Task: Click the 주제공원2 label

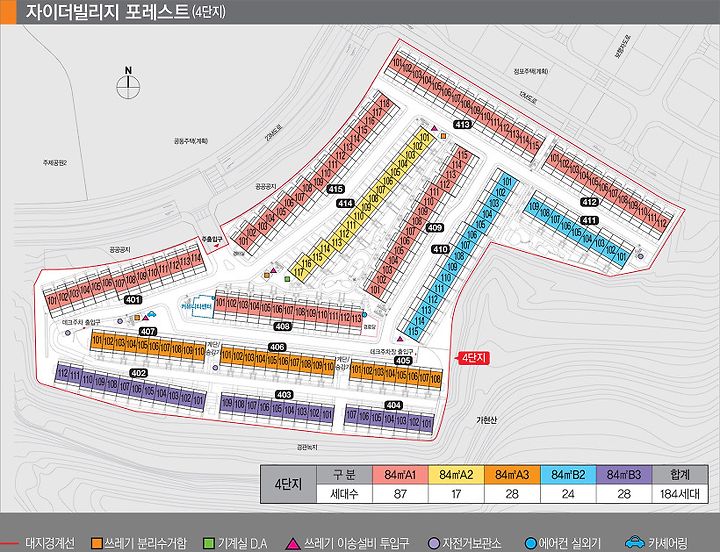Action: pos(55,163)
